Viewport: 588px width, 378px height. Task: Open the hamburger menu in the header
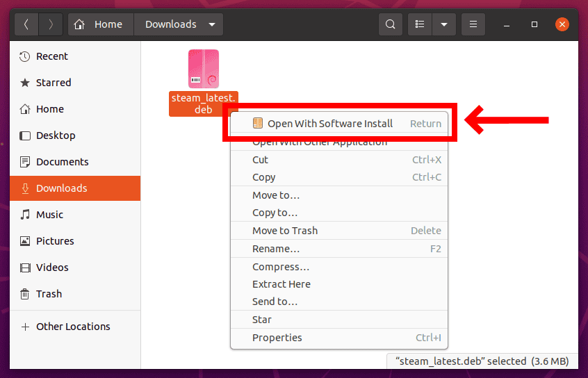[473, 24]
